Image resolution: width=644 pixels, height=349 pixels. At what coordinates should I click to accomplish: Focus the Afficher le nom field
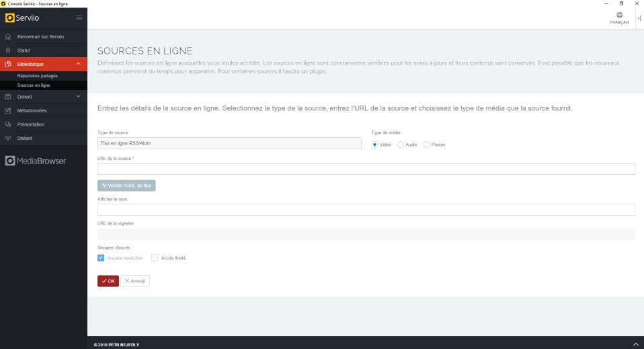(366, 210)
